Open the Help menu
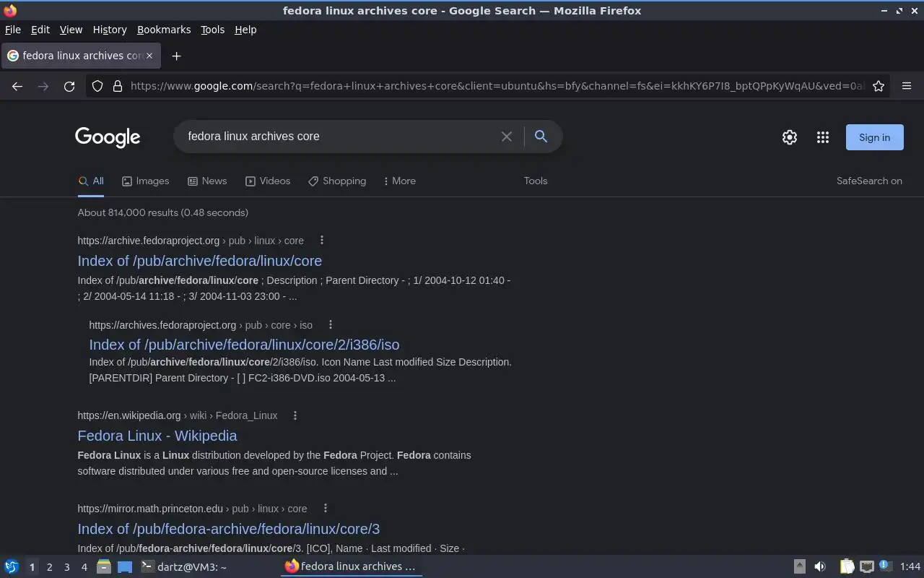The image size is (924, 578). [x=245, y=30]
